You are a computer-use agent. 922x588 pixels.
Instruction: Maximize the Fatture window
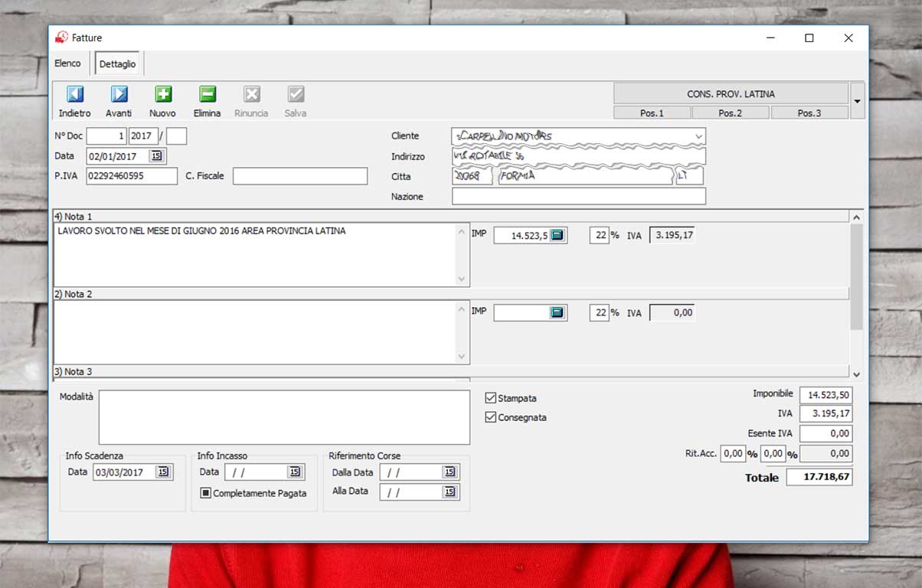click(809, 38)
